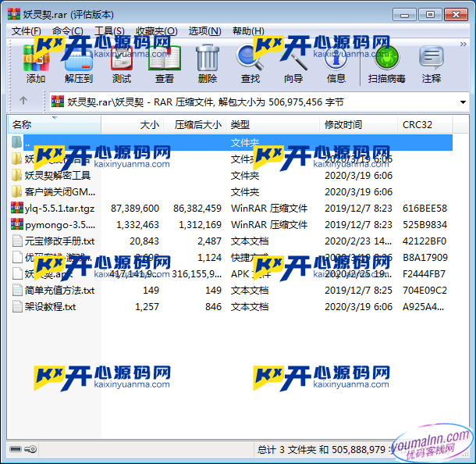Click the Comment (注释) toolbar icon

pos(432,62)
